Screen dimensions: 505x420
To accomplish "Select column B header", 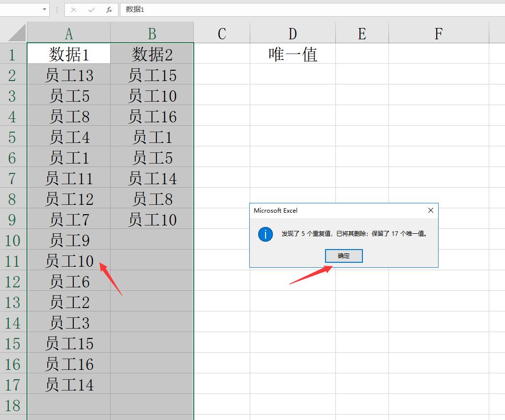I will pos(152,33).
